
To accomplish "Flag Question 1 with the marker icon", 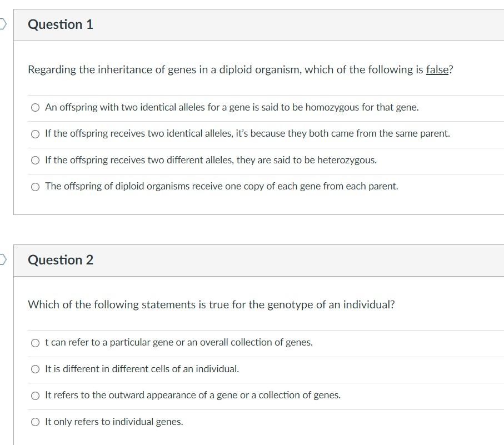I will tap(3, 24).
